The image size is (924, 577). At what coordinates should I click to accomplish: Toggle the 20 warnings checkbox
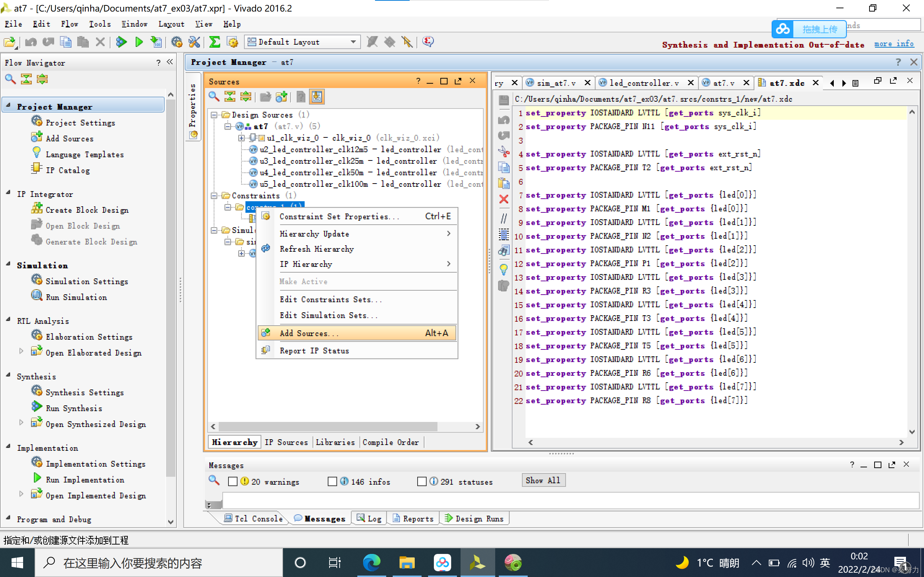coord(232,481)
